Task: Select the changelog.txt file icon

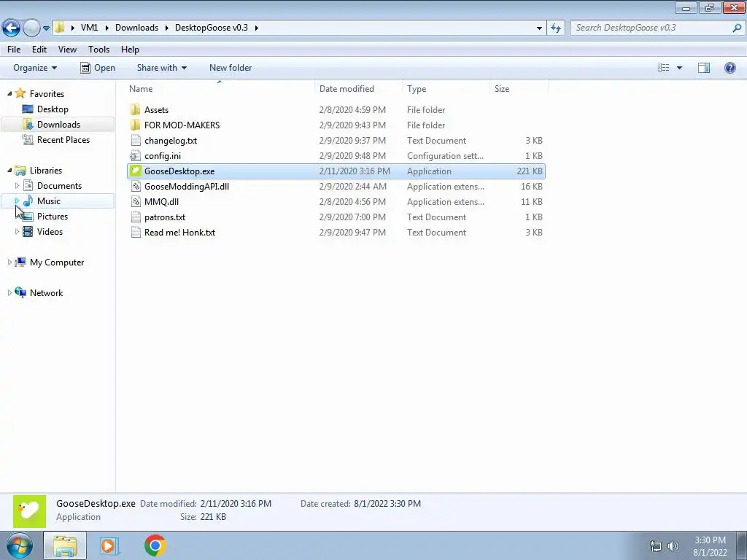Action: [135, 141]
